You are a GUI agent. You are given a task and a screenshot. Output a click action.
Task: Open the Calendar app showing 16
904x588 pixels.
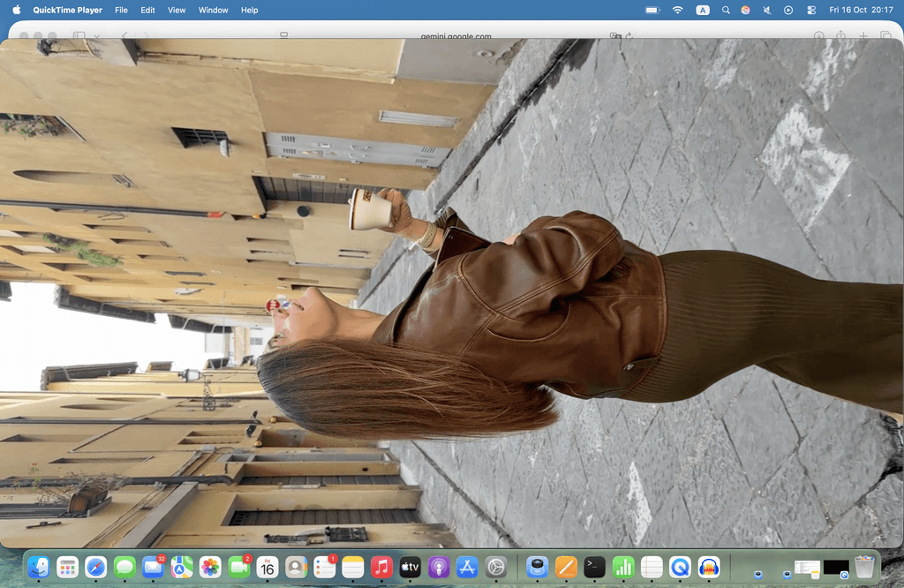click(x=267, y=568)
